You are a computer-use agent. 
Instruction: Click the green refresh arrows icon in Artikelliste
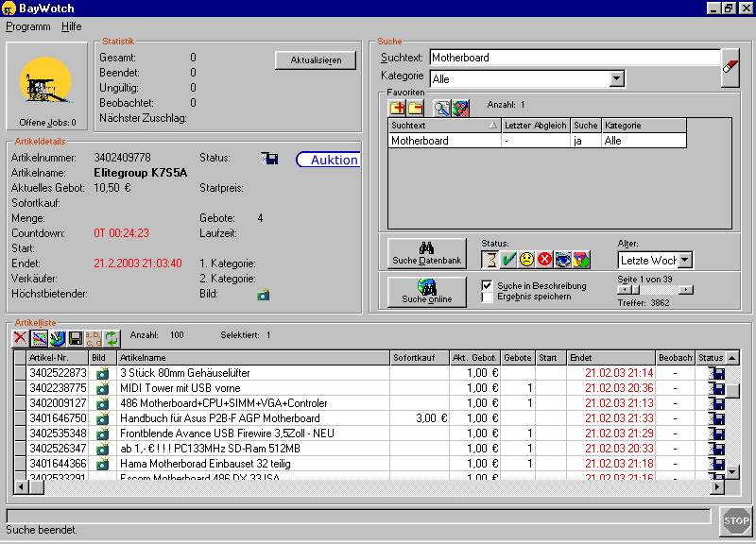click(112, 337)
